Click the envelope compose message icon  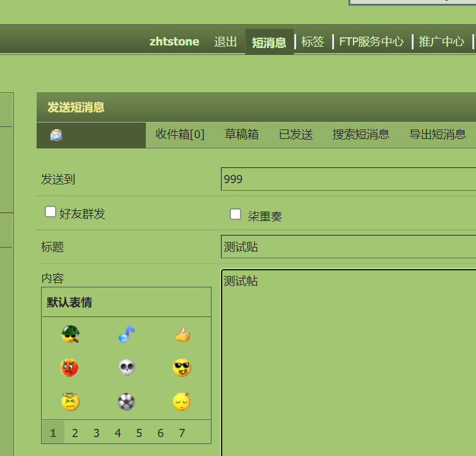(56, 135)
